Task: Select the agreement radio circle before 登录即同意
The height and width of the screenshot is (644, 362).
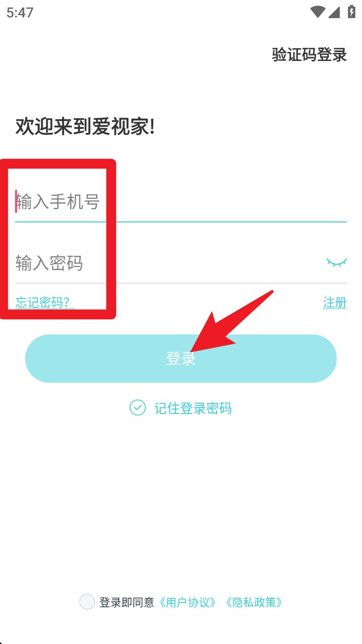Action: tap(87, 602)
